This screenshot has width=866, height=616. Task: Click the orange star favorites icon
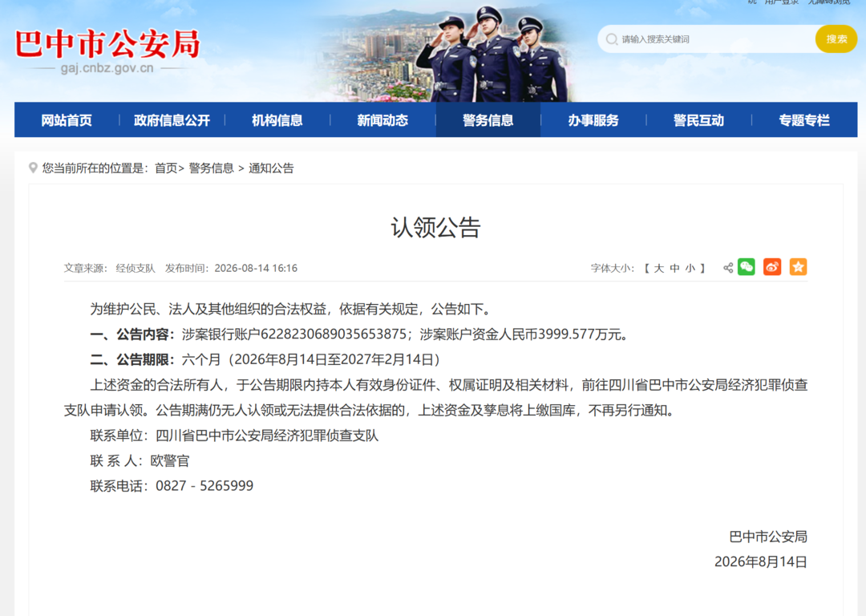pos(798,267)
